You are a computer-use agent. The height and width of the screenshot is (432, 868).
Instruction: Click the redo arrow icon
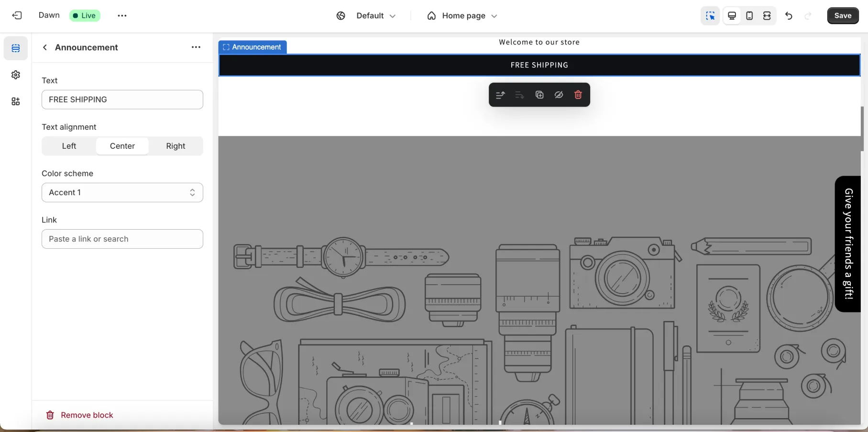(808, 16)
